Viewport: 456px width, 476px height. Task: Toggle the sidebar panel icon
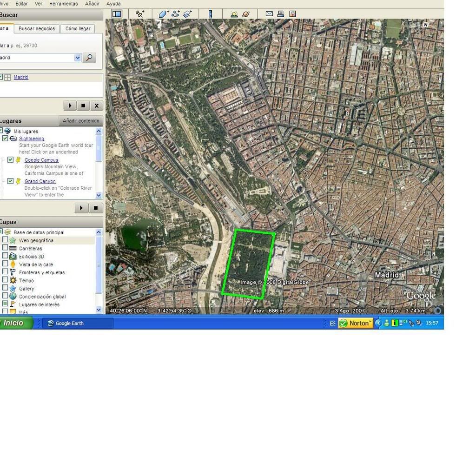[x=117, y=14]
